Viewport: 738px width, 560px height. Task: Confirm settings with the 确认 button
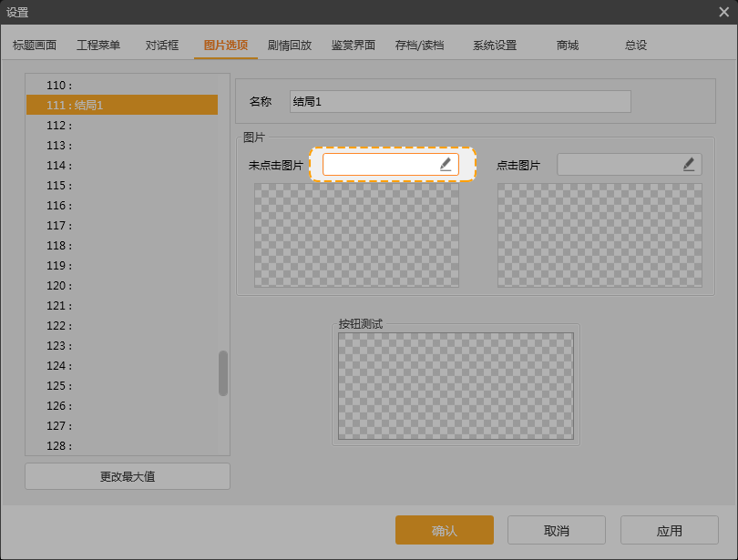(x=444, y=529)
